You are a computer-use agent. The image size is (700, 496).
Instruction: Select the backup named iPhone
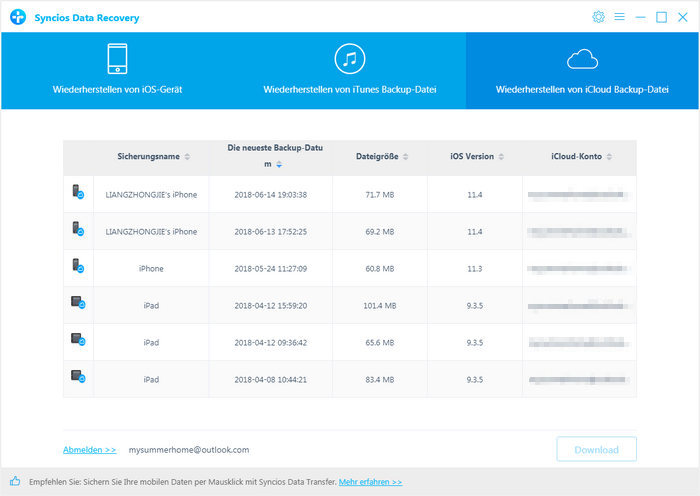[x=151, y=269]
